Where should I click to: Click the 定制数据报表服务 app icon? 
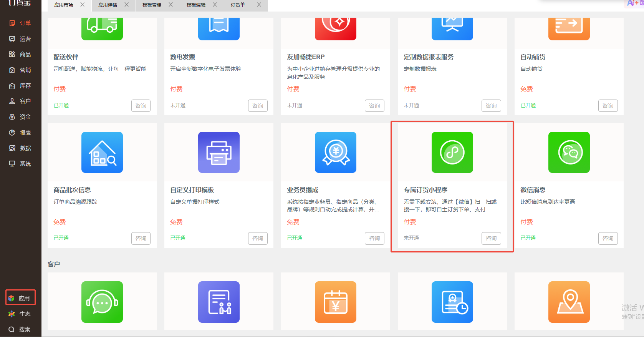coord(452,28)
